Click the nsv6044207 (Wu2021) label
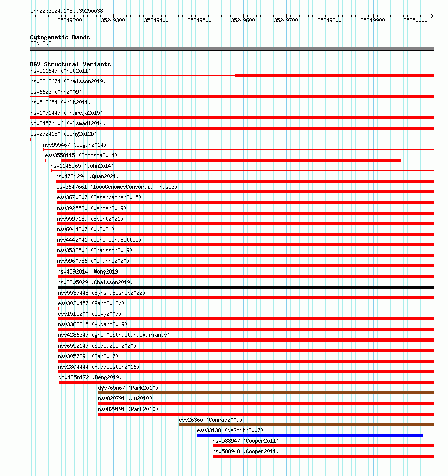448x476 pixels. pyautogui.click(x=86, y=229)
